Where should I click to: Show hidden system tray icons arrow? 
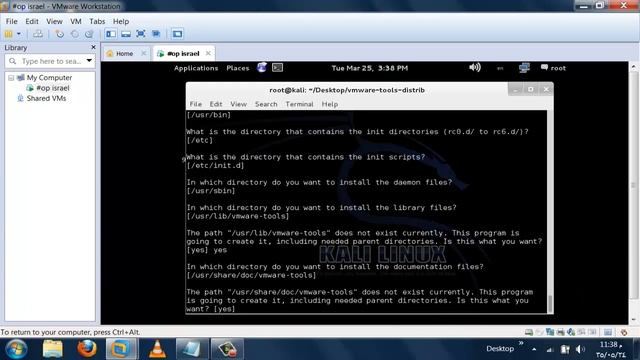tap(534, 349)
